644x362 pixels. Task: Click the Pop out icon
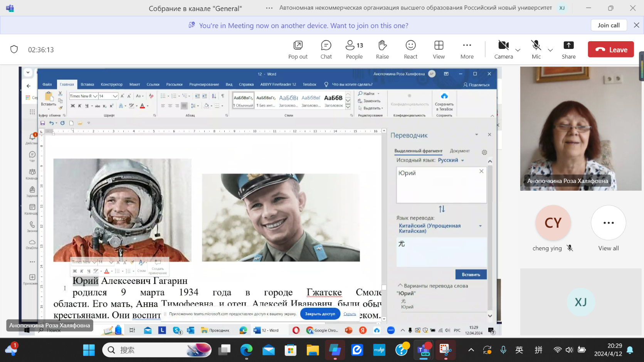point(298,50)
